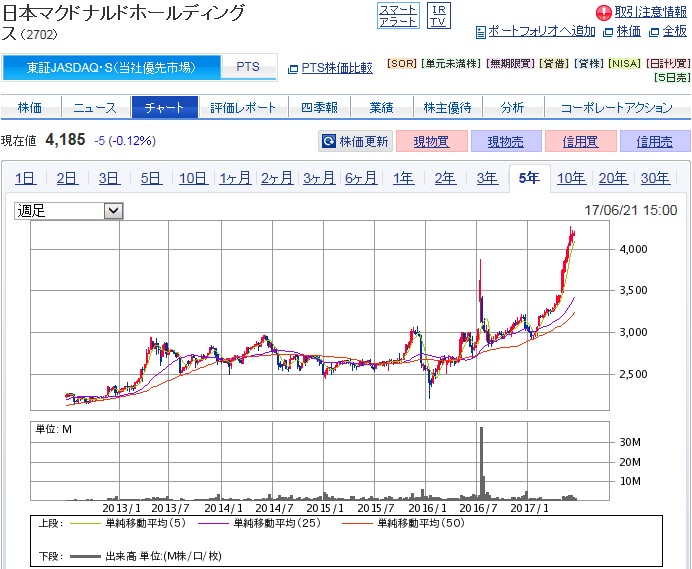
Task: Open 株主優待 tab
Action: [448, 107]
